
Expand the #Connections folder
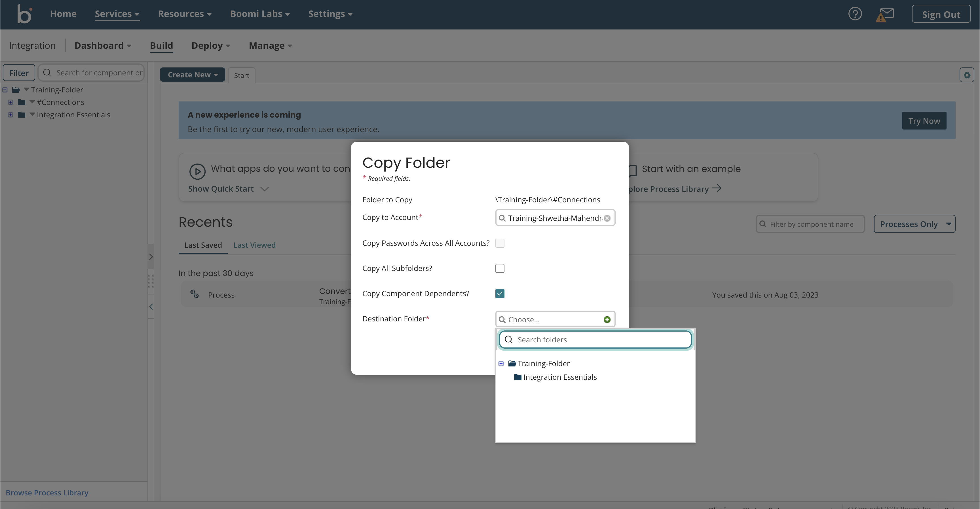(x=10, y=102)
